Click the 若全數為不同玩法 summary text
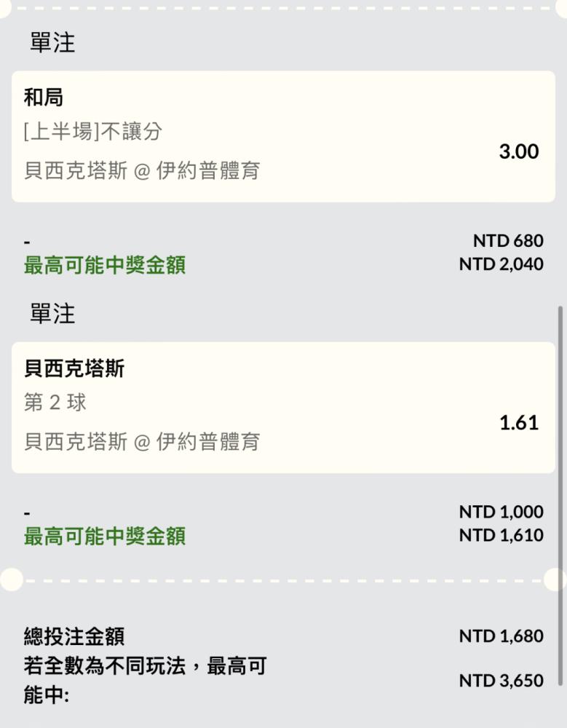567x728 pixels. (x=146, y=681)
